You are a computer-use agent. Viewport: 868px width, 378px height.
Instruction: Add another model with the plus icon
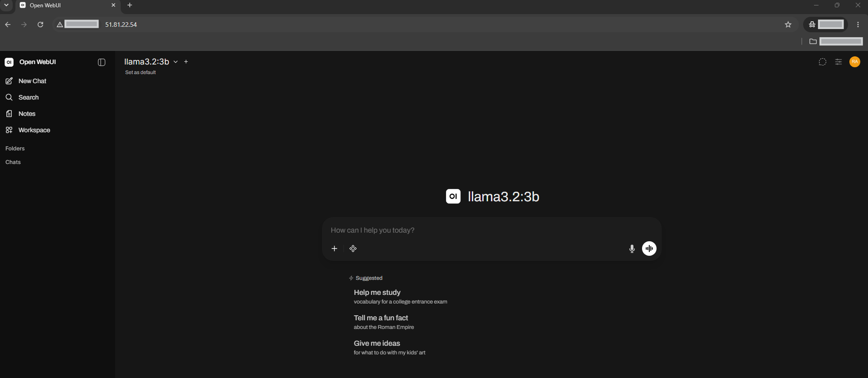click(x=186, y=62)
